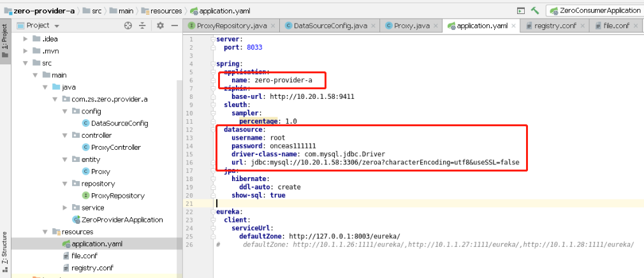644x278 pixels.
Task: Collapse the repository package
Action: click(x=64, y=184)
